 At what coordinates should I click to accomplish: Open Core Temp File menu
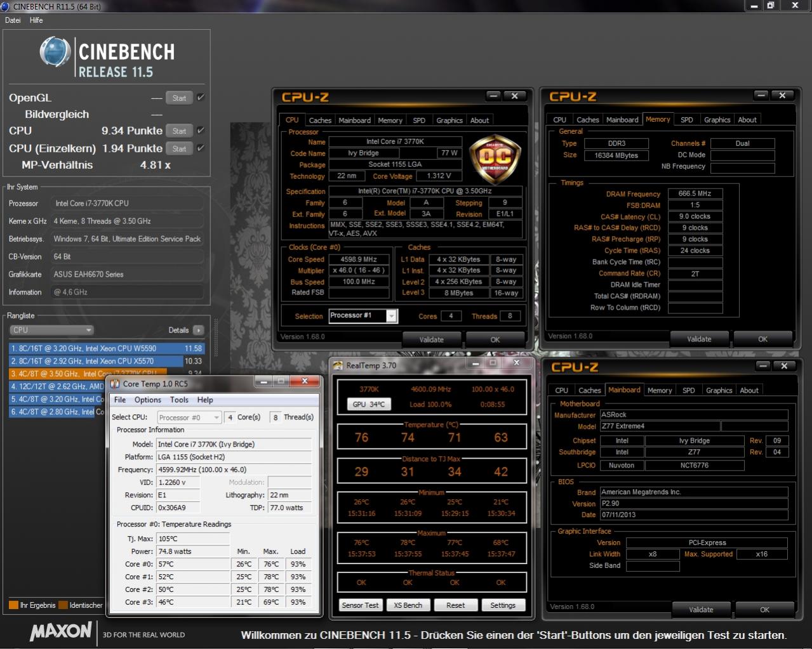120,400
